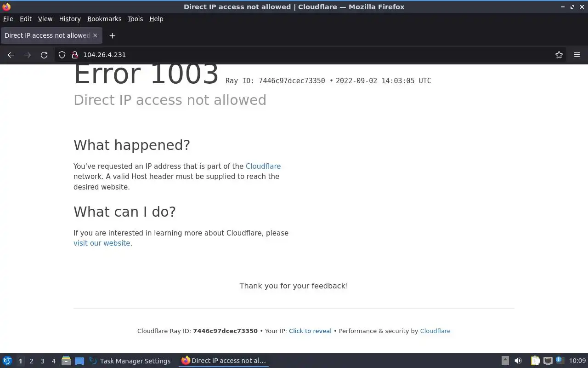Open the History menu

point(70,19)
